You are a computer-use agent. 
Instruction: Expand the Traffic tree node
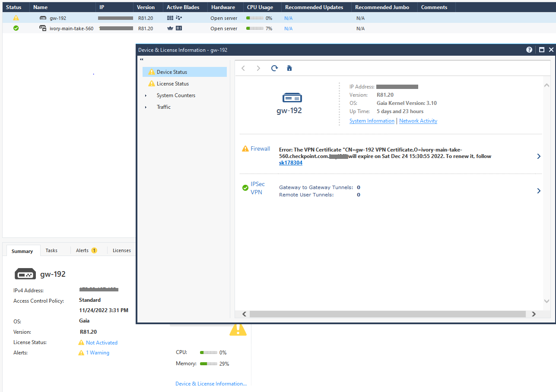[146, 107]
